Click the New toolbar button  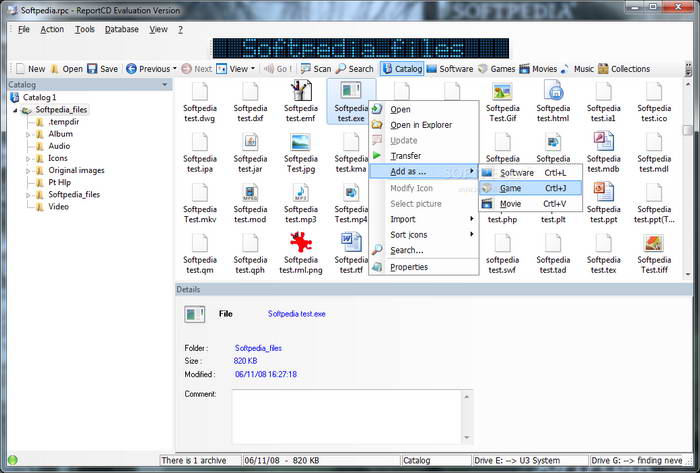tap(30, 69)
